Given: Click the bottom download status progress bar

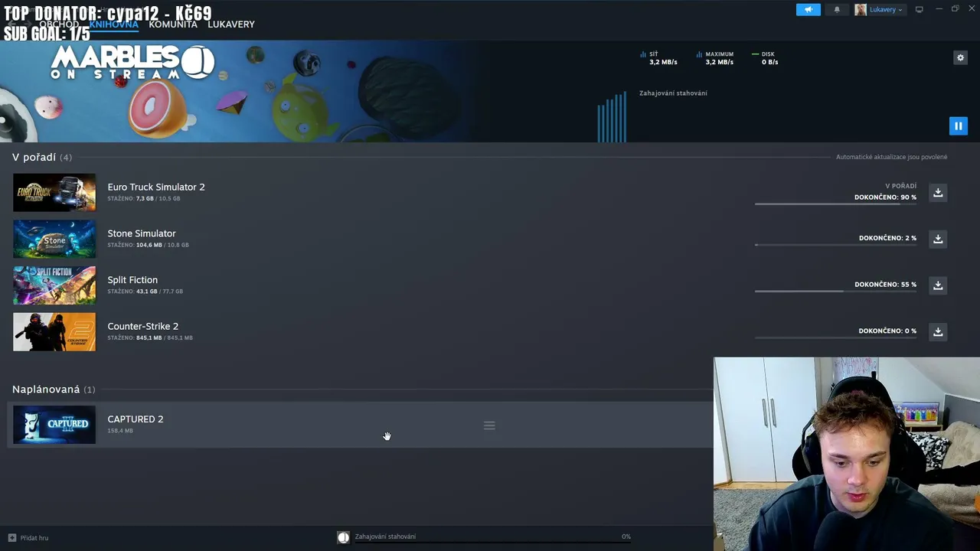Looking at the screenshot, I should 492,541.
